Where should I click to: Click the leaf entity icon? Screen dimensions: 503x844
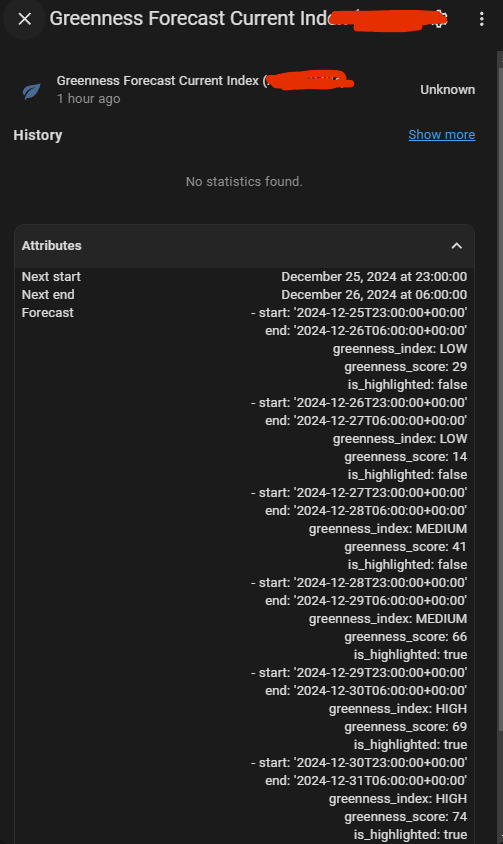31,90
